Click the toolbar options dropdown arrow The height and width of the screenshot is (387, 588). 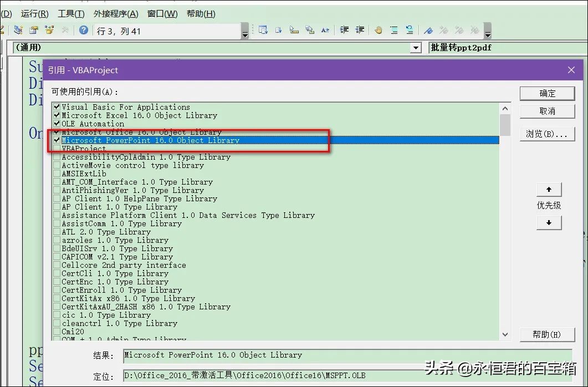pyautogui.click(x=489, y=33)
